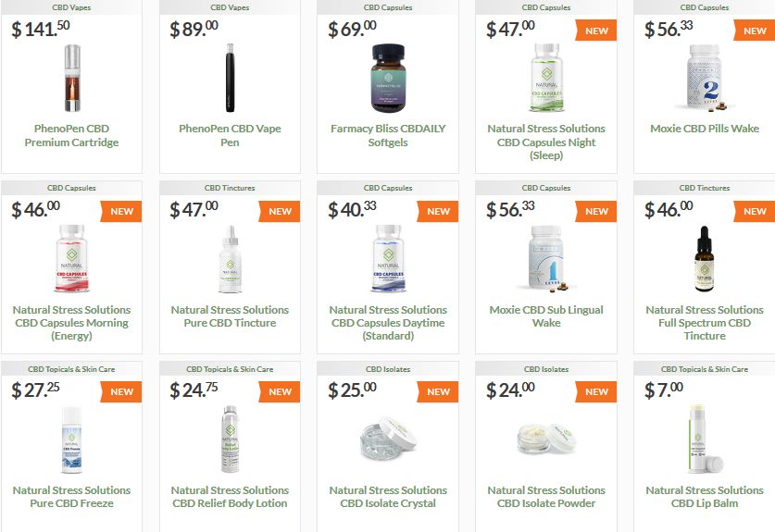Select CBD Isolates category above Isolate Crystal
Image resolution: width=775 pixels, height=532 pixels.
tap(388, 369)
